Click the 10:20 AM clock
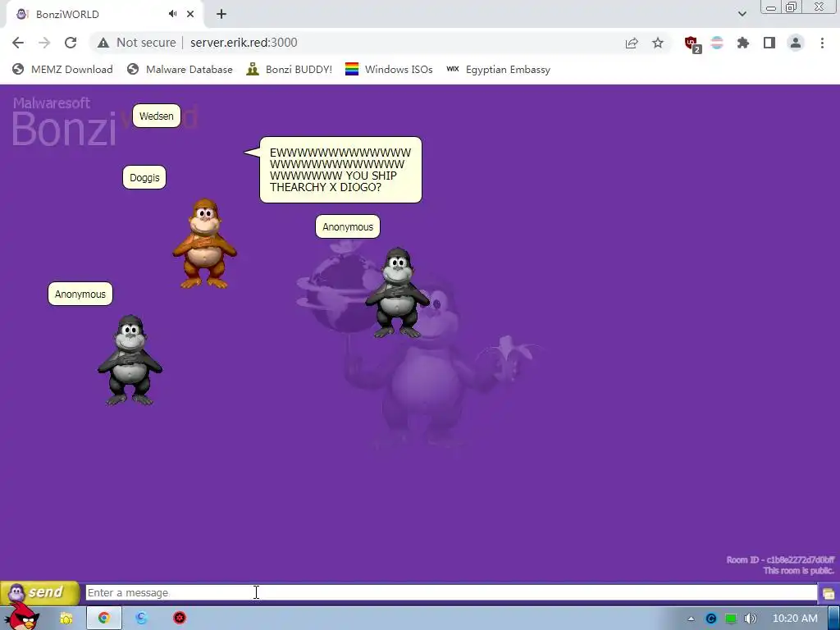The width and height of the screenshot is (840, 630). click(x=795, y=619)
